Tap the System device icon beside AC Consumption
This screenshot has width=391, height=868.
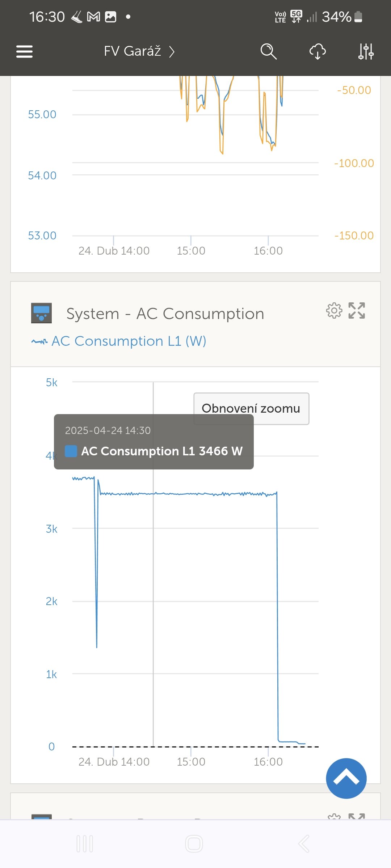click(41, 313)
